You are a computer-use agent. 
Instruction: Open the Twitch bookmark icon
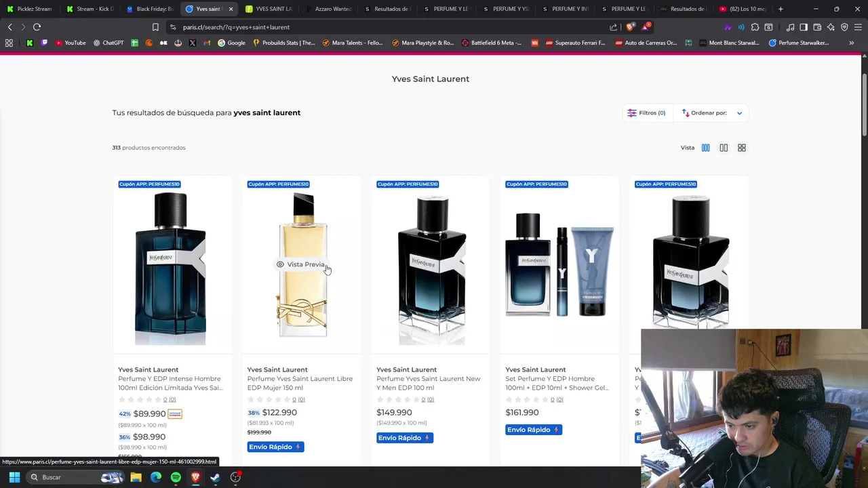click(45, 43)
